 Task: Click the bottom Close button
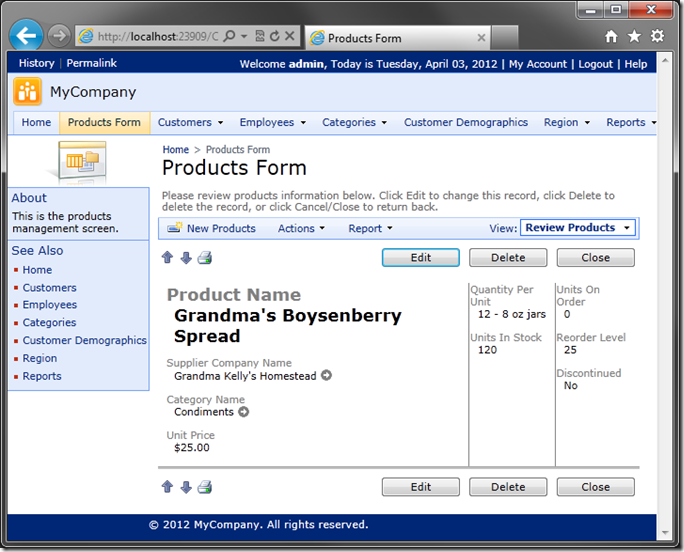point(595,487)
